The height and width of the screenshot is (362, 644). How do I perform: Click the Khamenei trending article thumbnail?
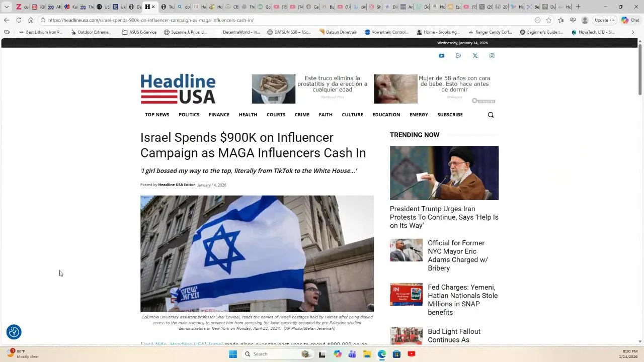(x=444, y=173)
